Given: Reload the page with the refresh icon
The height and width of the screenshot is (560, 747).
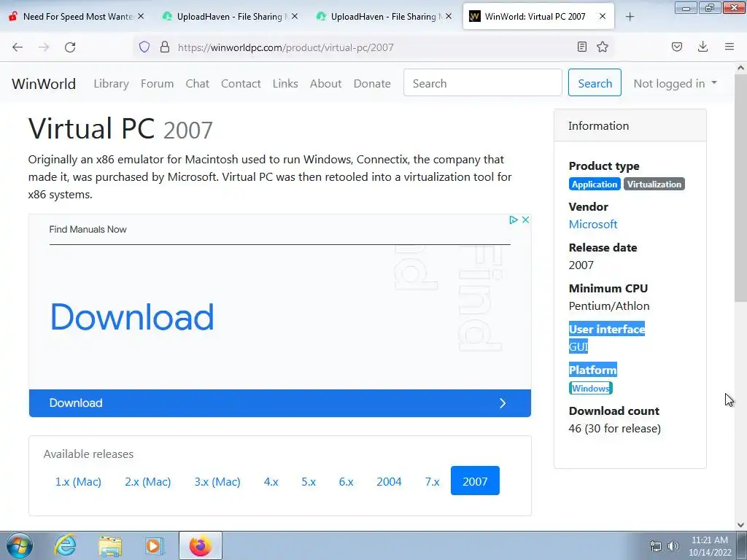Looking at the screenshot, I should click(70, 47).
